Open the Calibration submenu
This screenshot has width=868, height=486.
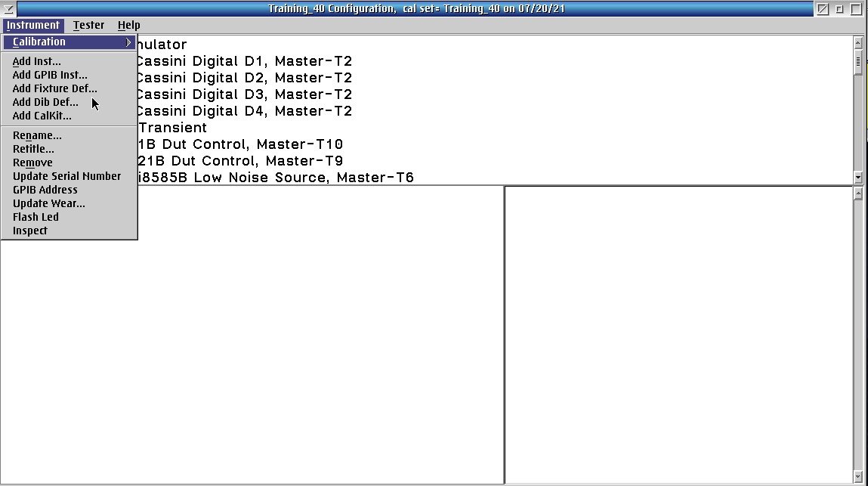click(x=68, y=42)
